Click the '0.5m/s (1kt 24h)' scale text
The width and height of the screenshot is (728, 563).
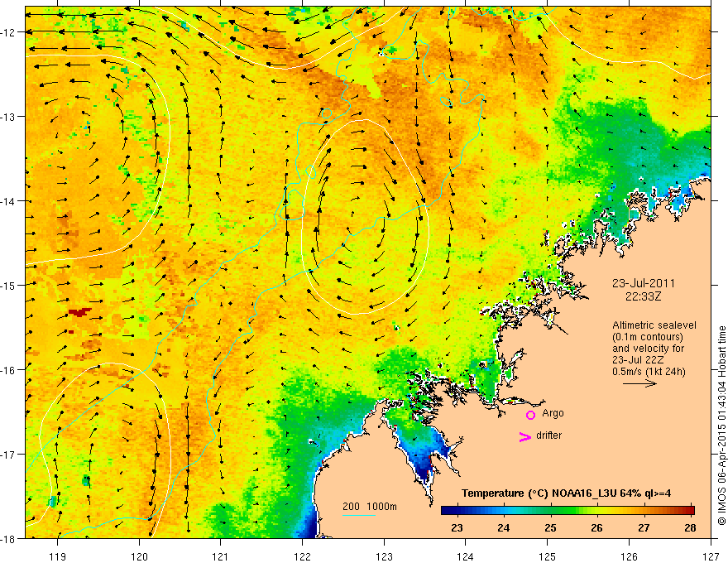tap(649, 372)
